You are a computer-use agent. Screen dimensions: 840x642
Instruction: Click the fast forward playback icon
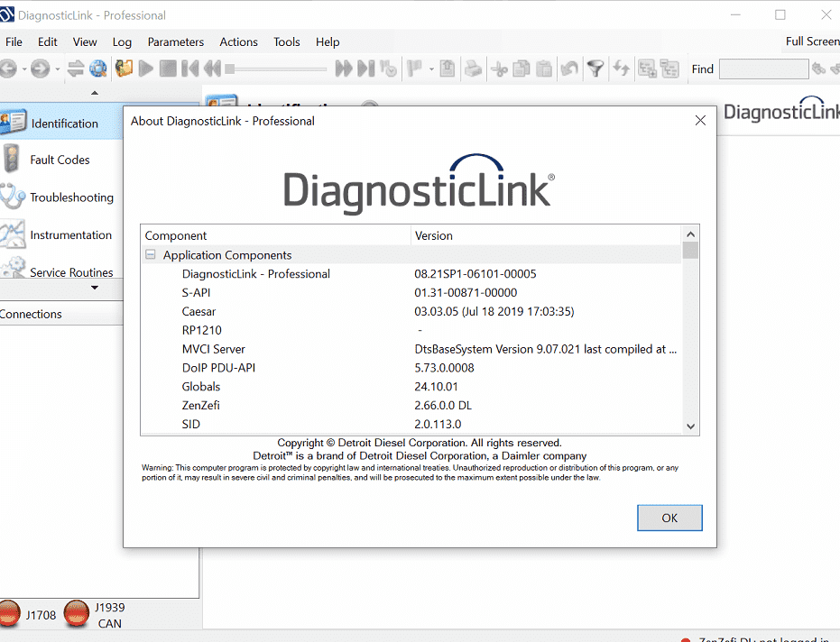[344, 69]
